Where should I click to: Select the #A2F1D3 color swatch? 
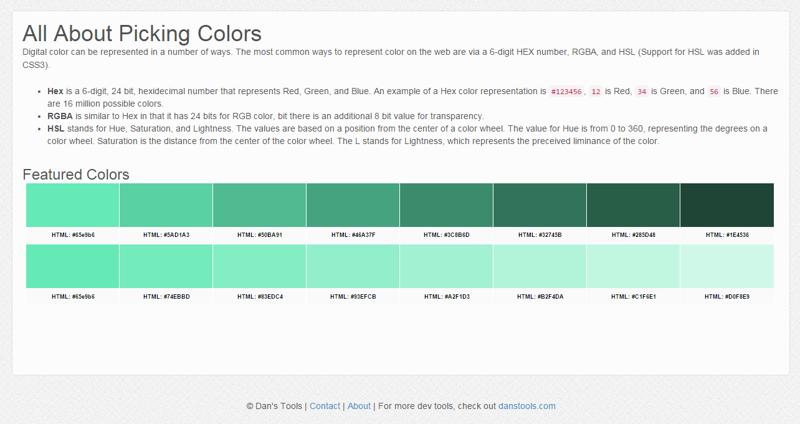pyautogui.click(x=446, y=266)
